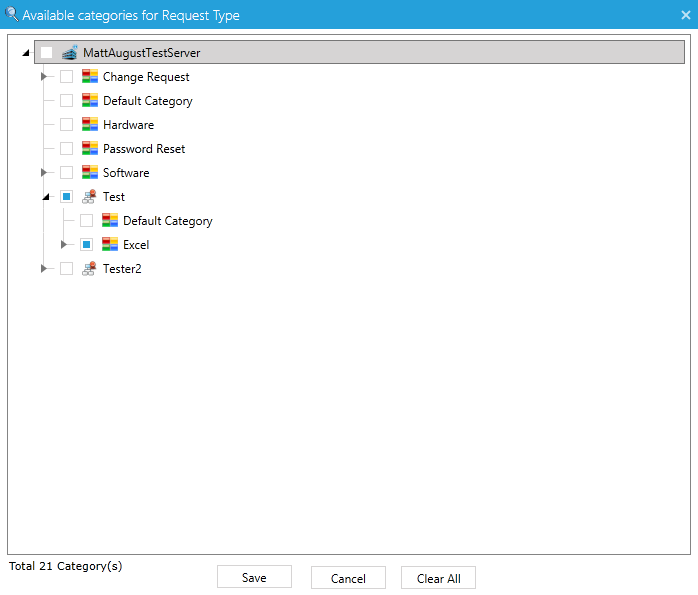Click the Software category icon
Viewport: 698px width, 595px height.
coord(90,173)
